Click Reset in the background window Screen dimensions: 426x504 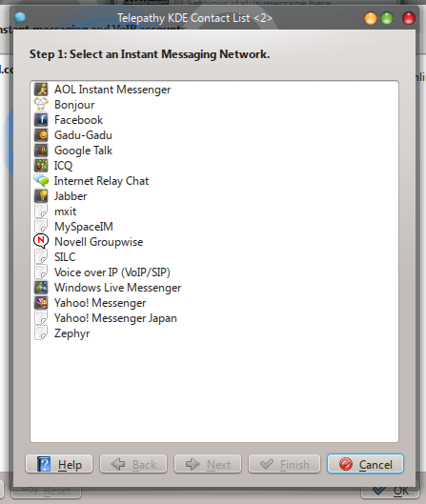click(46, 491)
